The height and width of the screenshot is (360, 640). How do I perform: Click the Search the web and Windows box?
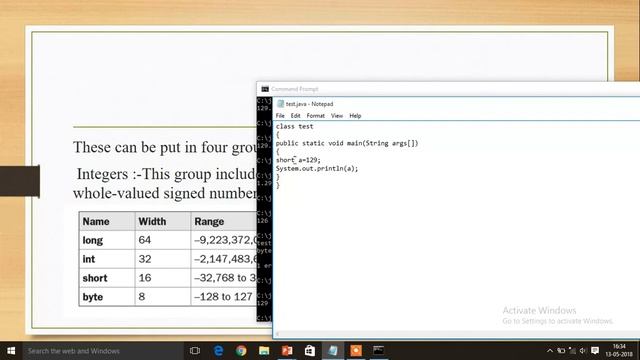click(x=103, y=351)
